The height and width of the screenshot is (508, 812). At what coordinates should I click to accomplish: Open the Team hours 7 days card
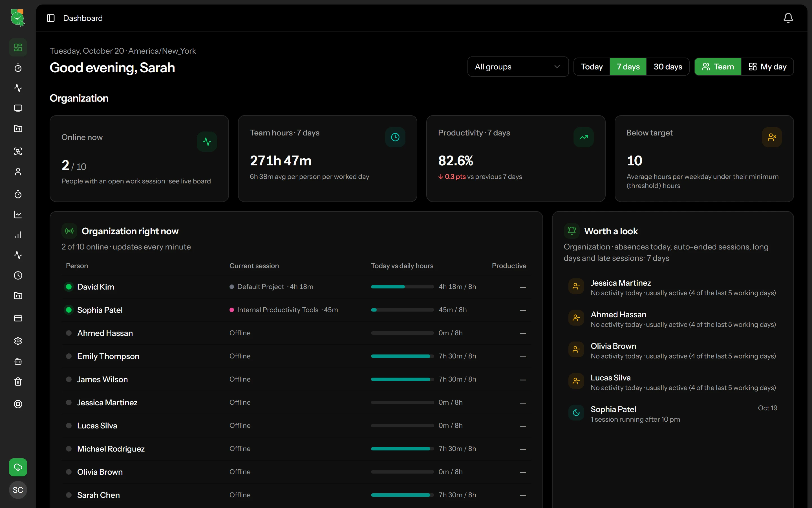(x=327, y=159)
